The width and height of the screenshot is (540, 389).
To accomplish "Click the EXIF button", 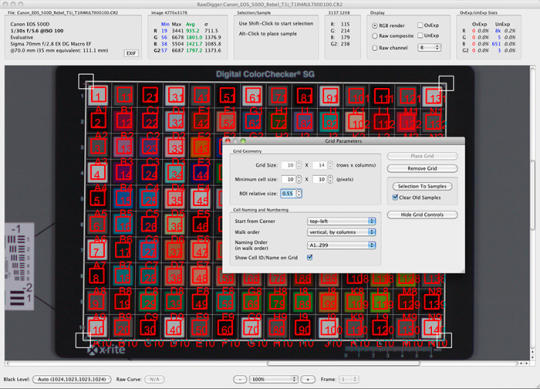I will 131,53.
